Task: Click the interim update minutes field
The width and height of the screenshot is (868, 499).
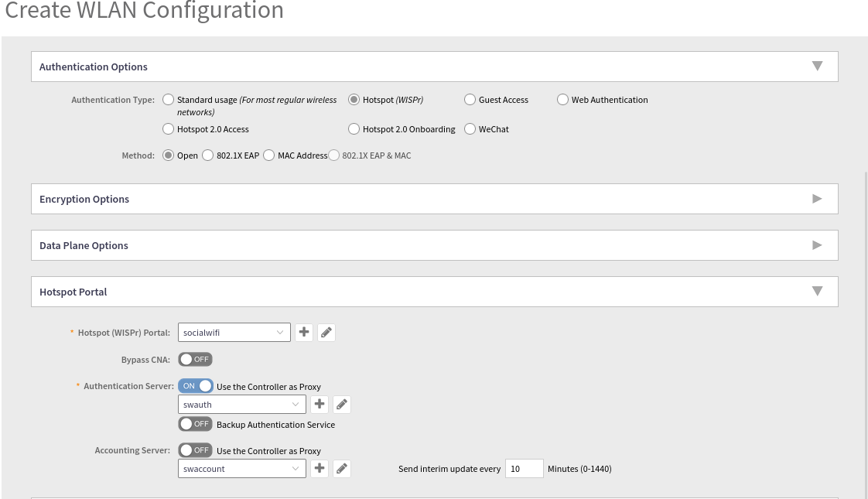Action: click(x=524, y=469)
